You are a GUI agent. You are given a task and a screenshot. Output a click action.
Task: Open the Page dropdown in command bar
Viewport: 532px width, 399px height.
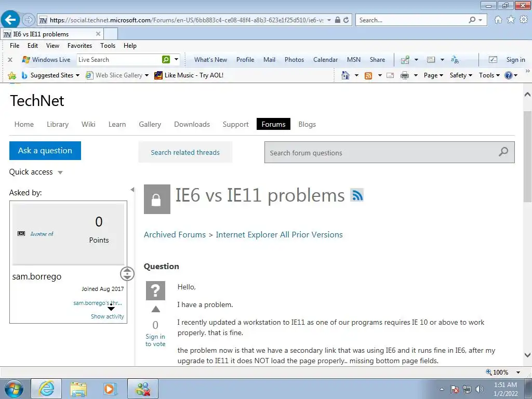[x=434, y=75]
